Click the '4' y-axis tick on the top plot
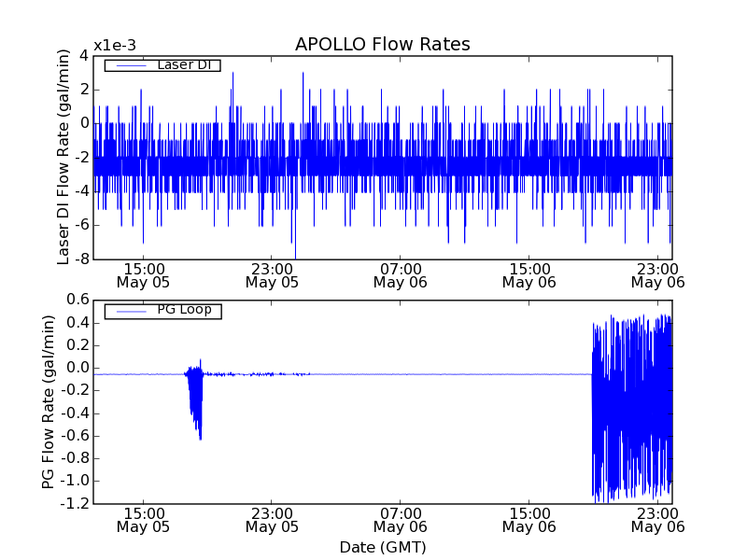 tap(84, 56)
